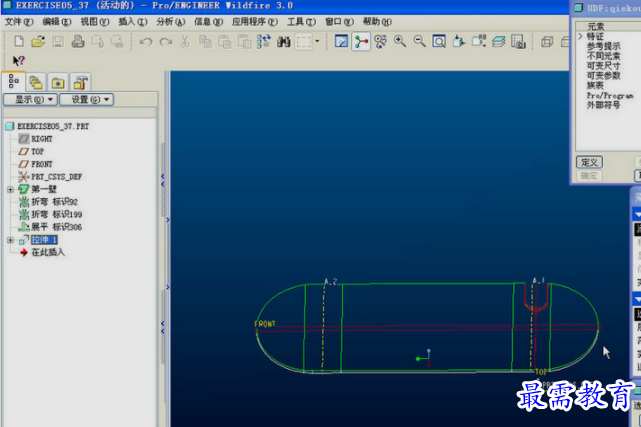The width and height of the screenshot is (641, 427).
Task: Click the Zoom Out magnifier icon
Action: [x=419, y=41]
